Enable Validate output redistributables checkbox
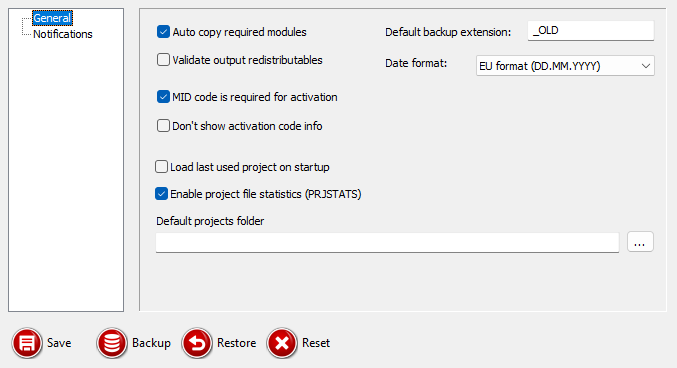This screenshot has width=677, height=368. 163,60
